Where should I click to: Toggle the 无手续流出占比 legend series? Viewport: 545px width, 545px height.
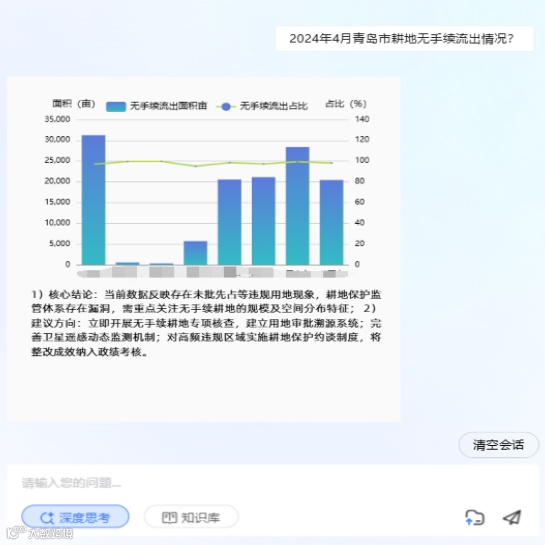coord(262,106)
